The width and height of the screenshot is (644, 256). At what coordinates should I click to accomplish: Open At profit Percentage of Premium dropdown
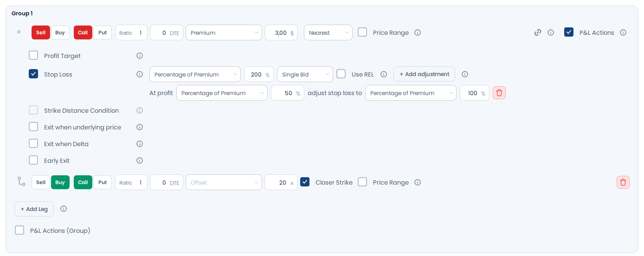pos(222,93)
